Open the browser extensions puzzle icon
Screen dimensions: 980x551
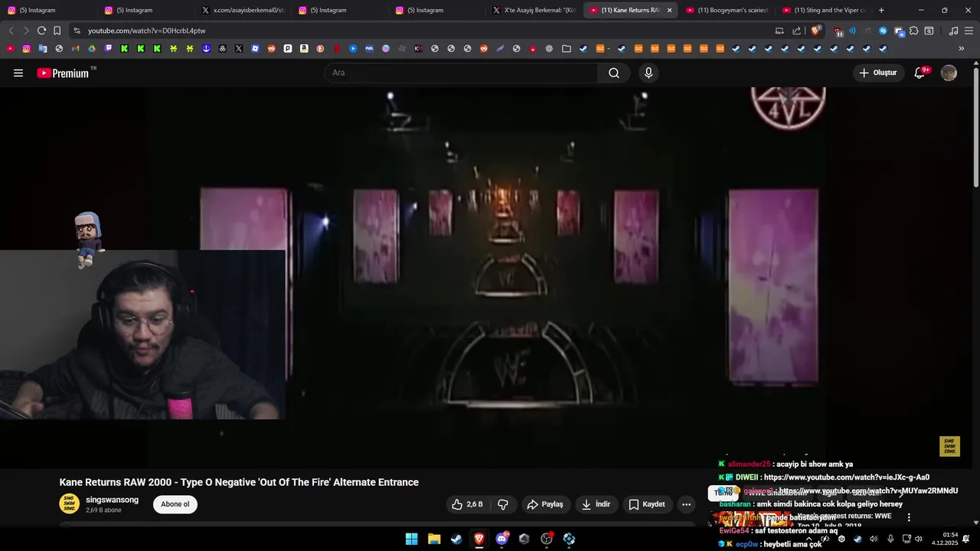point(913,31)
